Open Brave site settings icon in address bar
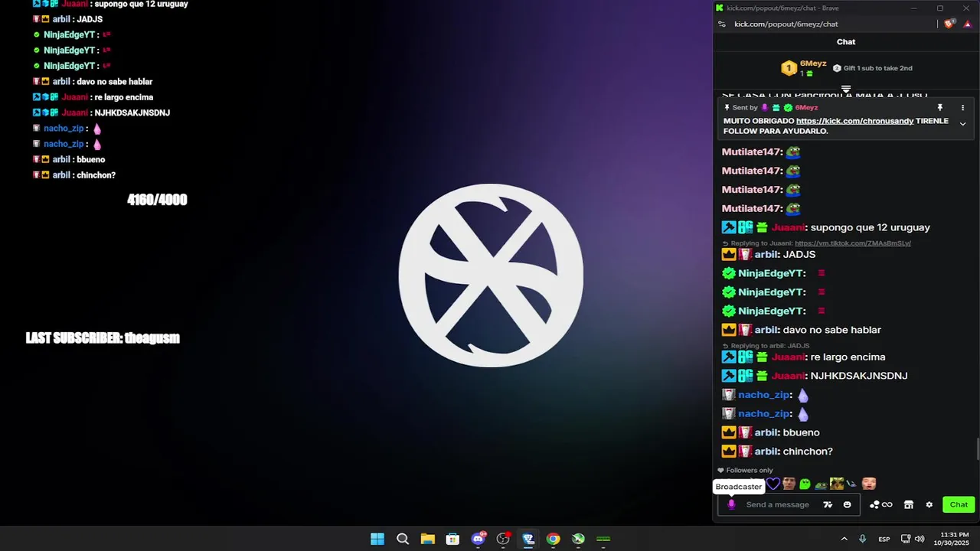The width and height of the screenshot is (980, 551). tap(721, 24)
